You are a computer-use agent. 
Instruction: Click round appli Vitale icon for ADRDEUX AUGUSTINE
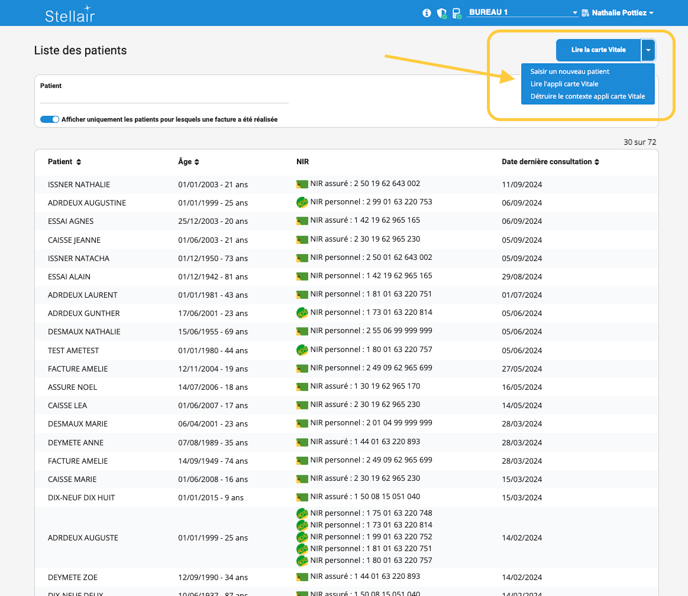coord(302,202)
